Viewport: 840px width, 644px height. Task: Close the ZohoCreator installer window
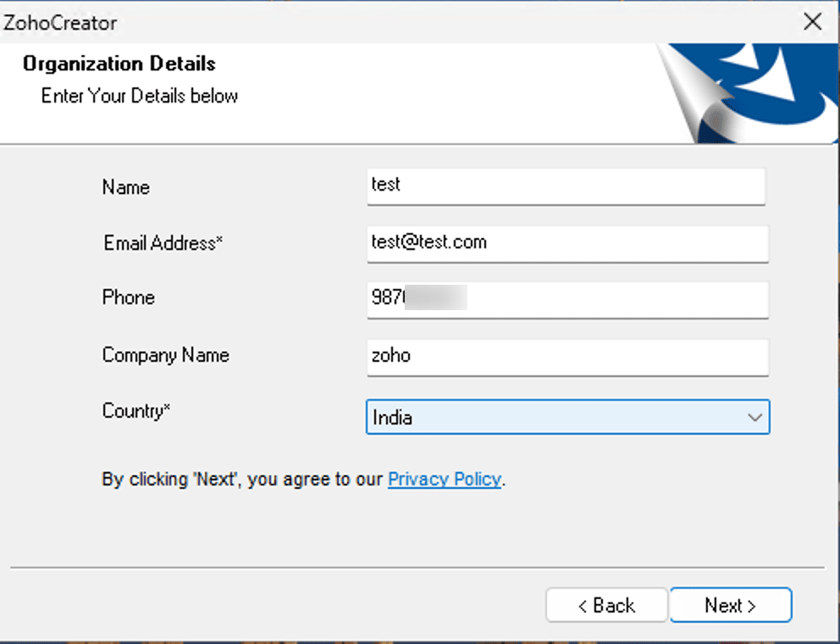[812, 22]
